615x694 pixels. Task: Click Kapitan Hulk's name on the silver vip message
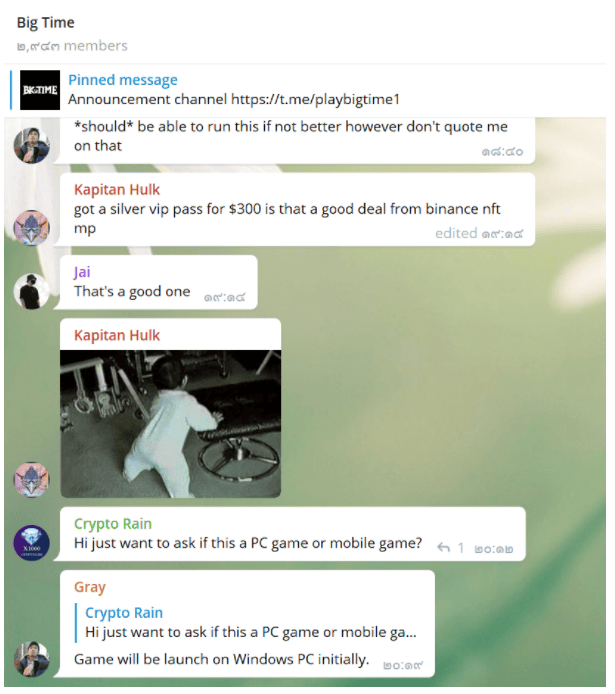117,189
